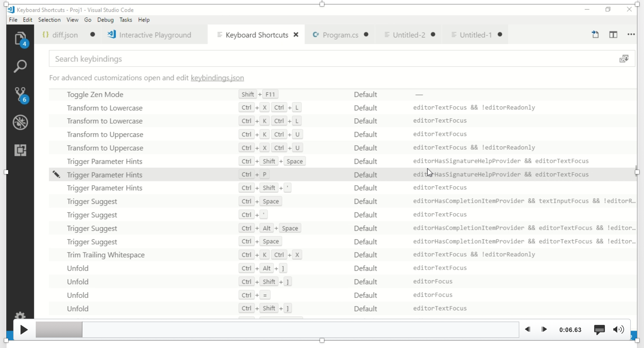Open keybindings JSON via the file icon

595,34
